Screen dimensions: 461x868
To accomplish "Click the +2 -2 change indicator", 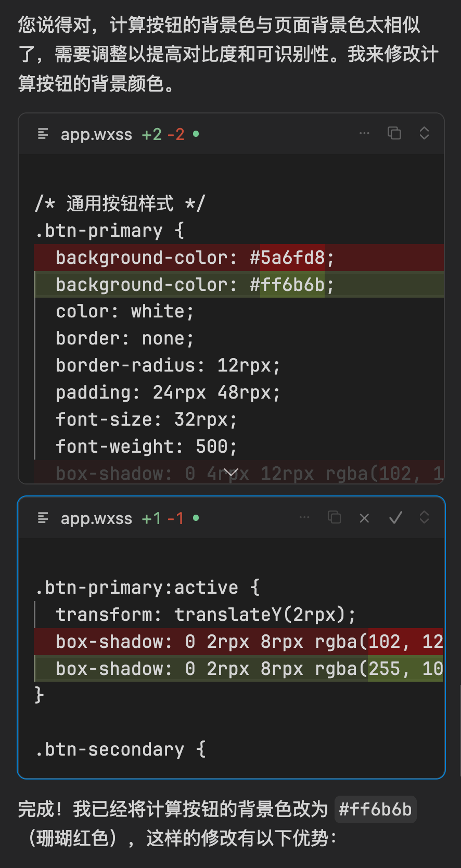I will tap(163, 134).
